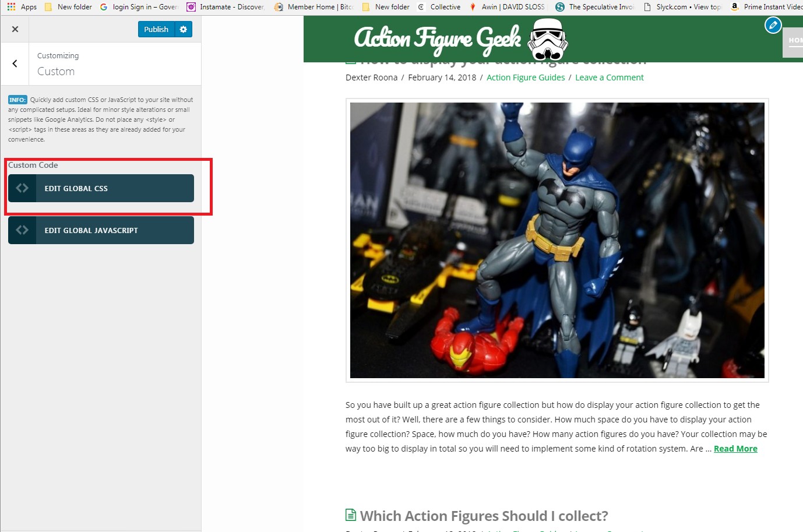803x532 pixels.
Task: Open the Action Figure Guides category link
Action: (526, 77)
